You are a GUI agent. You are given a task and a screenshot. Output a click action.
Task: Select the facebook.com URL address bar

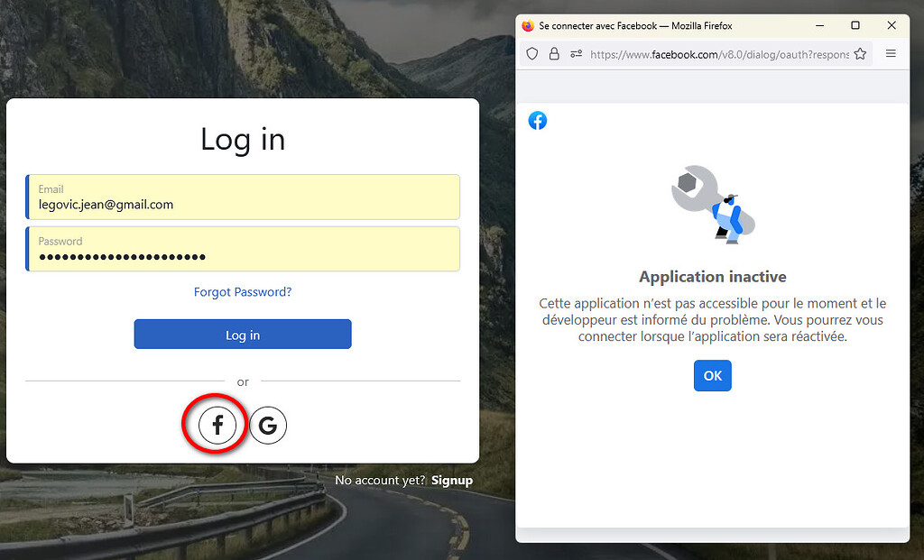[718, 54]
